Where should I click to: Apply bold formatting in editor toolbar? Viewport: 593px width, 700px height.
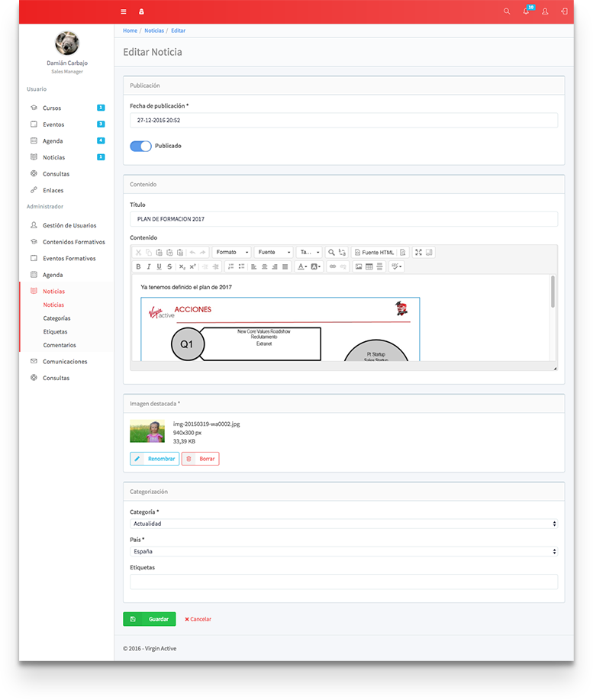[138, 266]
